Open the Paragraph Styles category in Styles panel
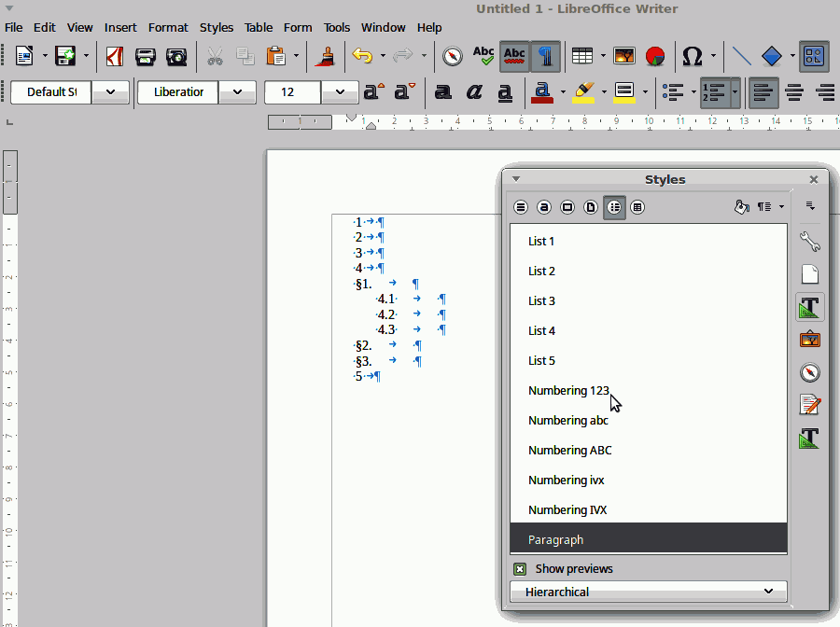The image size is (840, 627). (521, 207)
